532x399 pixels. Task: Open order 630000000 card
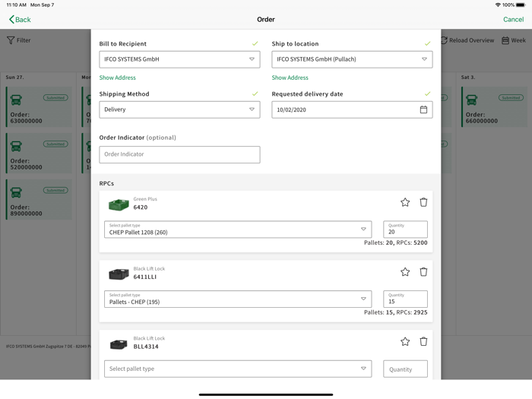39,107
